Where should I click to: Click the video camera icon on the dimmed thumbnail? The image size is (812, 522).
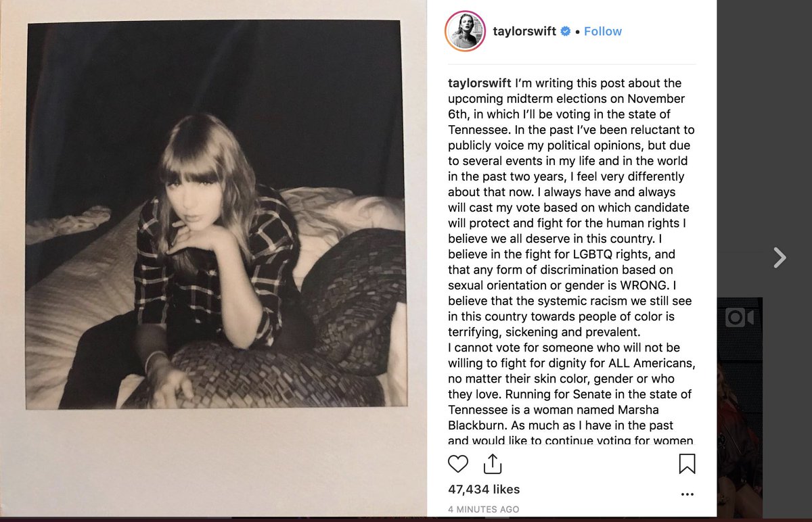coord(741,318)
